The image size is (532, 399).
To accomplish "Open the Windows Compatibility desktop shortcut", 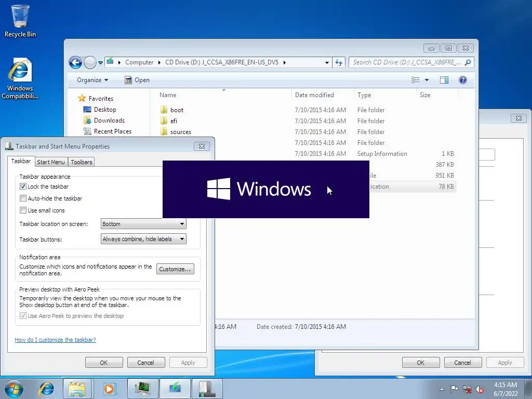I will 20,78.
